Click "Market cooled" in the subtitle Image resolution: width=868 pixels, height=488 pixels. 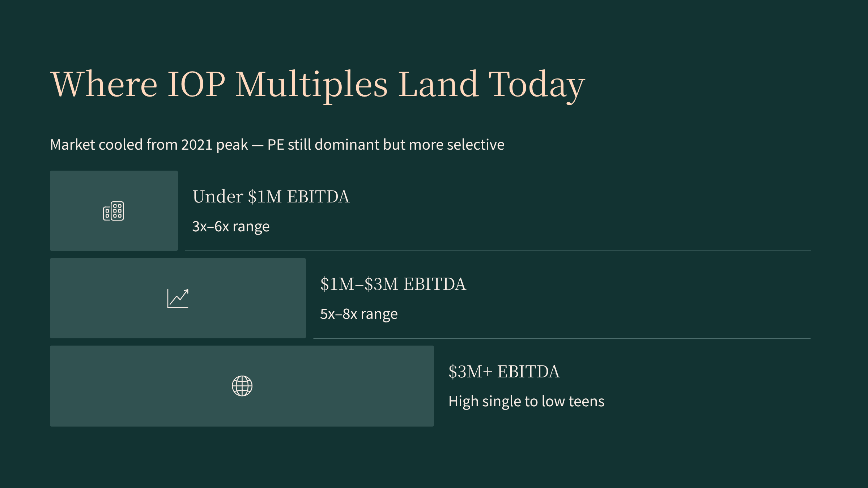point(96,145)
